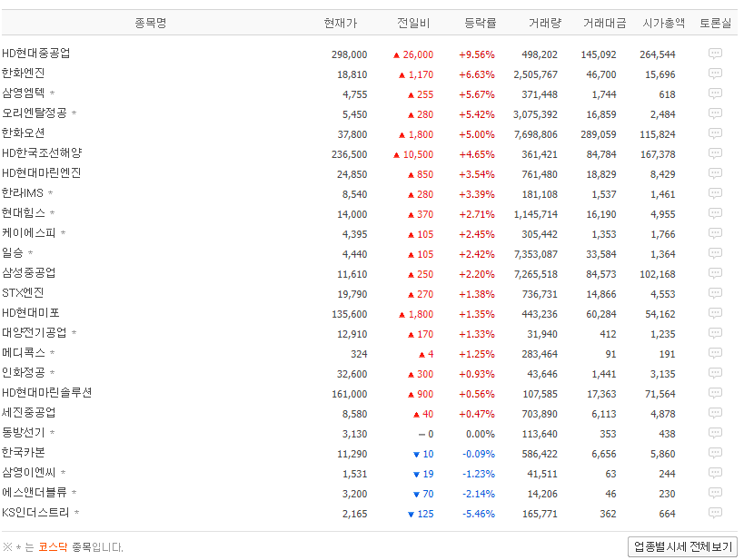Open discussion room icon for 메디콕스

point(715,353)
